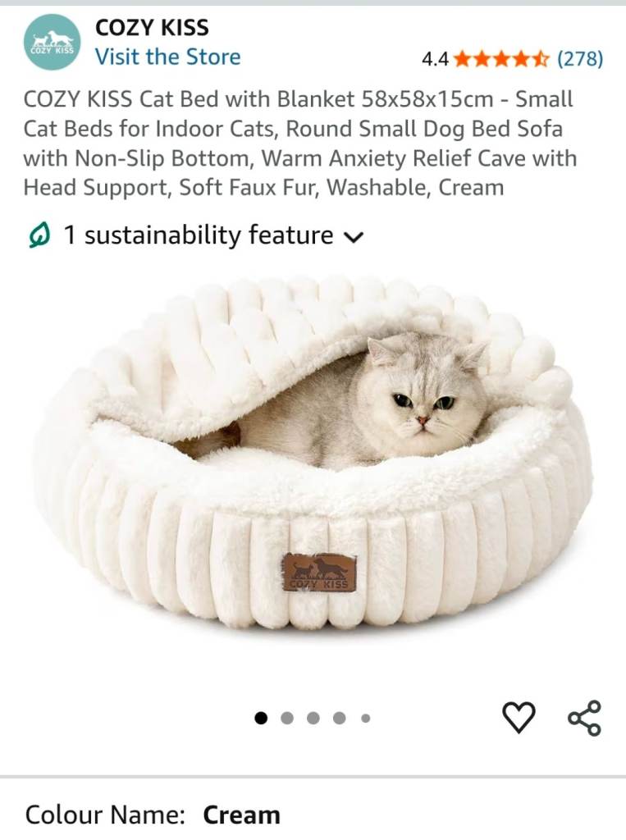Click the share icon

pyautogui.click(x=585, y=717)
